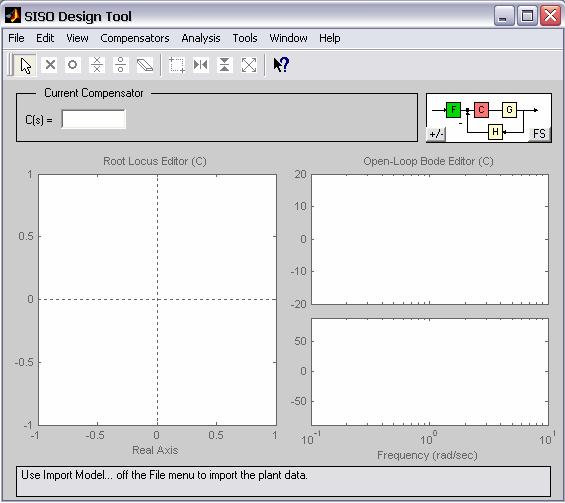Activate the context help question-mark pointer
Viewport: 565px width, 503px height.
point(281,65)
